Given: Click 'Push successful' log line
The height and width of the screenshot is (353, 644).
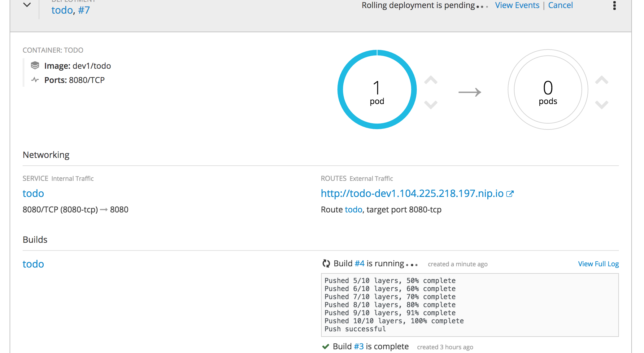Looking at the screenshot, I should click(x=355, y=329).
